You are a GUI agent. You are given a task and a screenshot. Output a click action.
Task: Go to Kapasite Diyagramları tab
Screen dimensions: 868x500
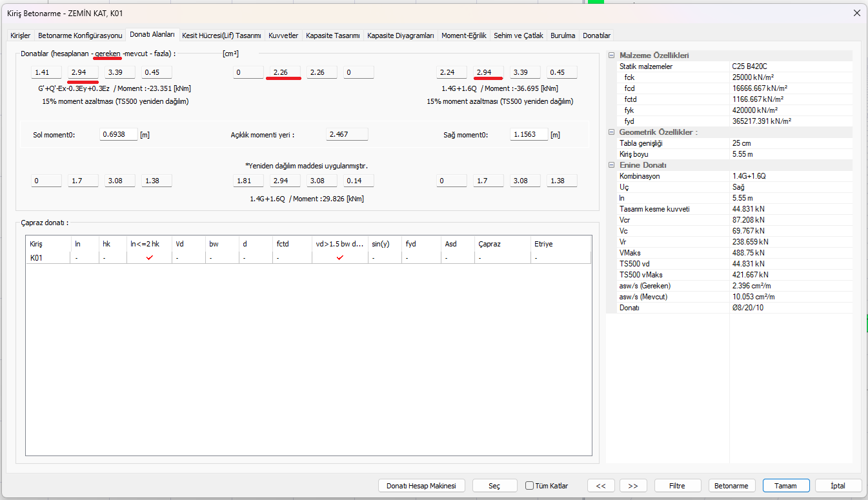[401, 35]
